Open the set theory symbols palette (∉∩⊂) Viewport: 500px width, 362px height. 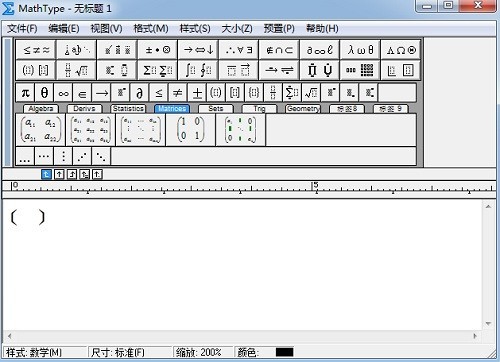(279, 50)
